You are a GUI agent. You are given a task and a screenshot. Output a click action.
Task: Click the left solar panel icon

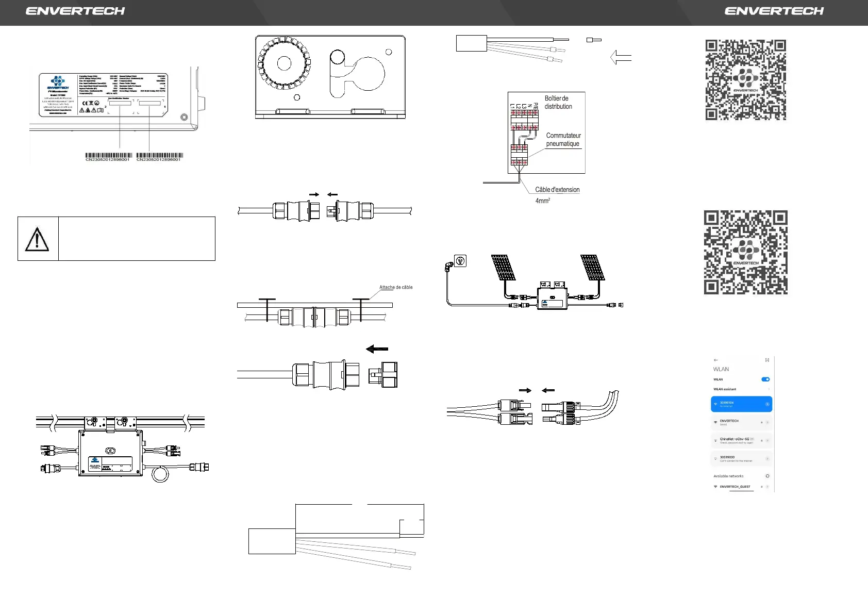tap(504, 267)
